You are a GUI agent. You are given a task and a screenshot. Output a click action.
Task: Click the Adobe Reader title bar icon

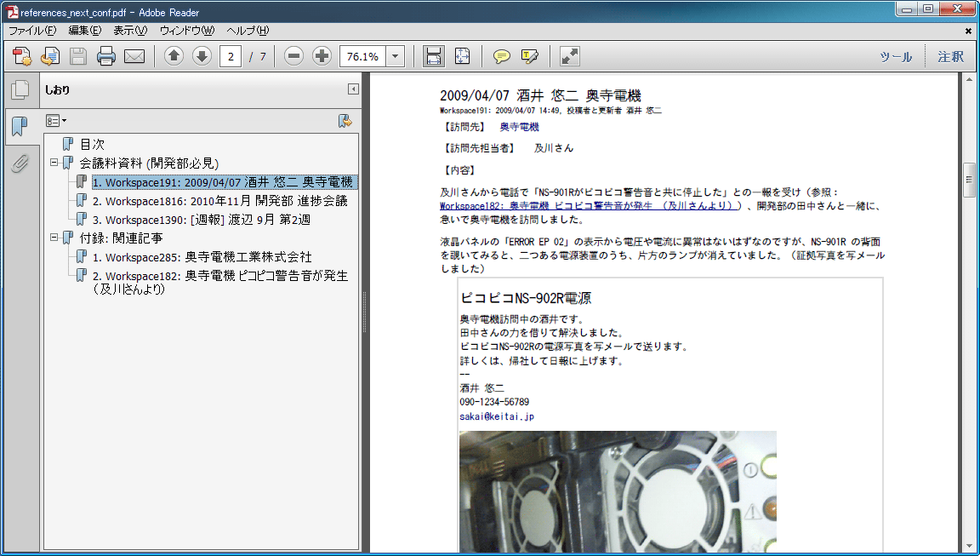click(12, 12)
